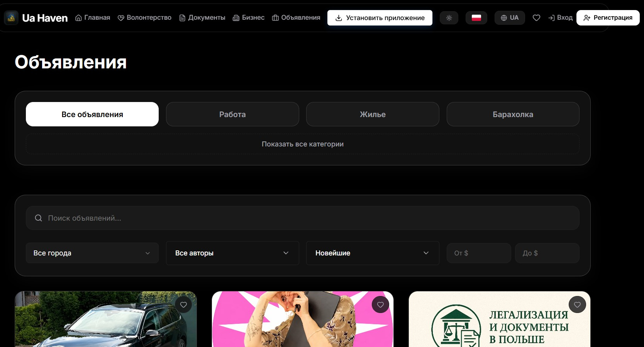This screenshot has height=347, width=644.
Task: Expand the 'Все города' city dropdown
Action: (92, 253)
